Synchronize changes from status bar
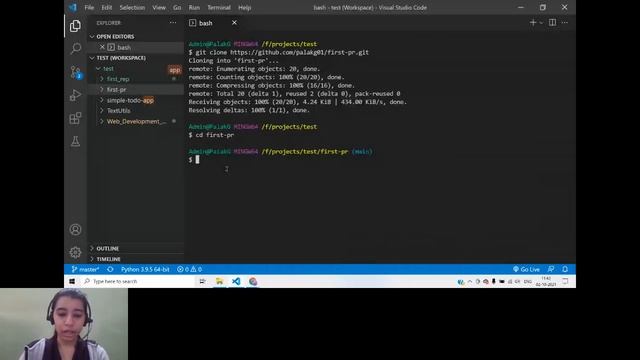 pyautogui.click(x=110, y=269)
